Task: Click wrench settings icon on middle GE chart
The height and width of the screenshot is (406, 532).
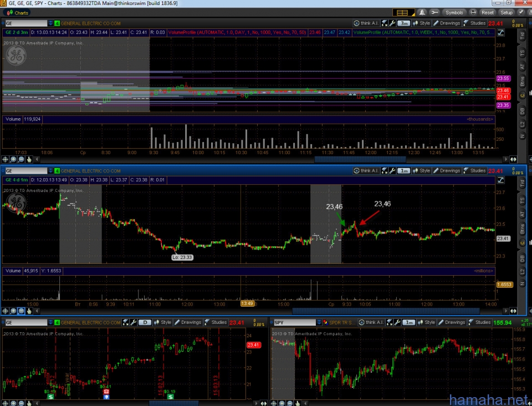Action: pyautogui.click(x=392, y=171)
